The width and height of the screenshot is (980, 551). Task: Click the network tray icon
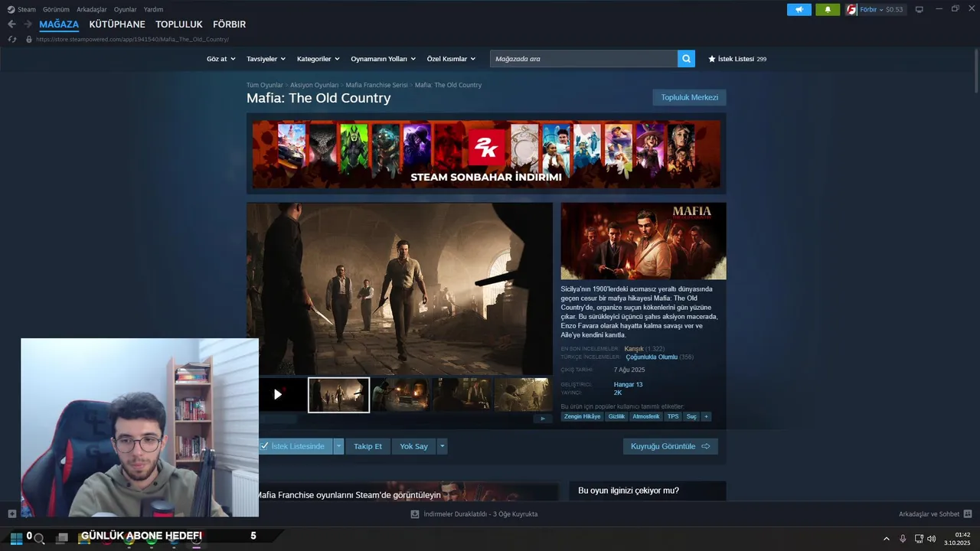click(x=919, y=539)
